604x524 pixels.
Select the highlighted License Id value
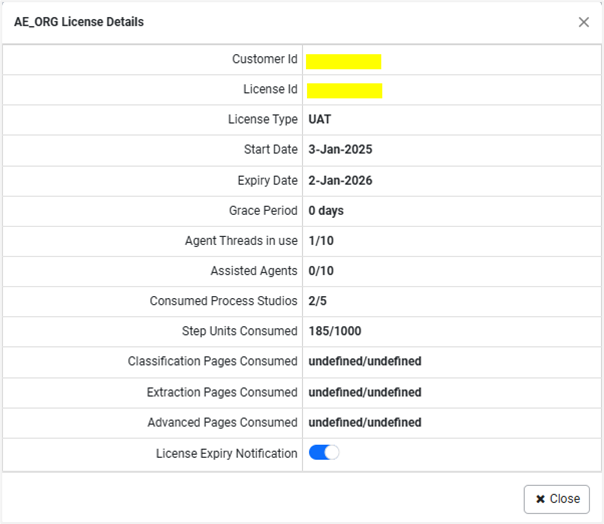(344, 91)
